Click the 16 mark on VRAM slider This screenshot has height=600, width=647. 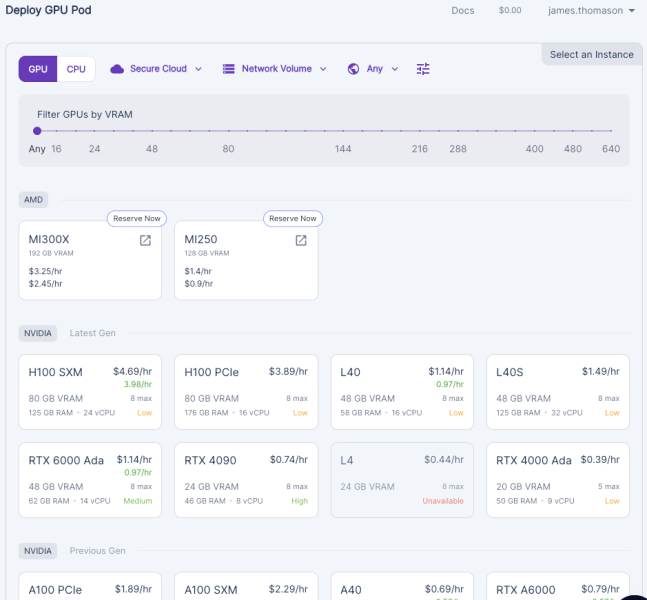[x=56, y=149]
